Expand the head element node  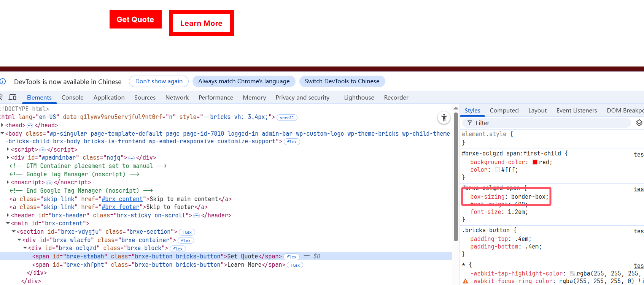coord(2,125)
